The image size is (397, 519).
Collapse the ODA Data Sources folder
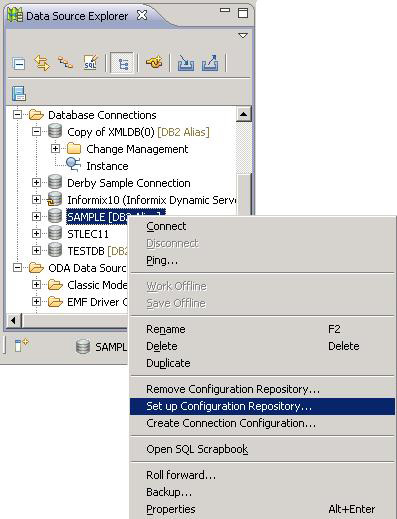[x=17, y=268]
